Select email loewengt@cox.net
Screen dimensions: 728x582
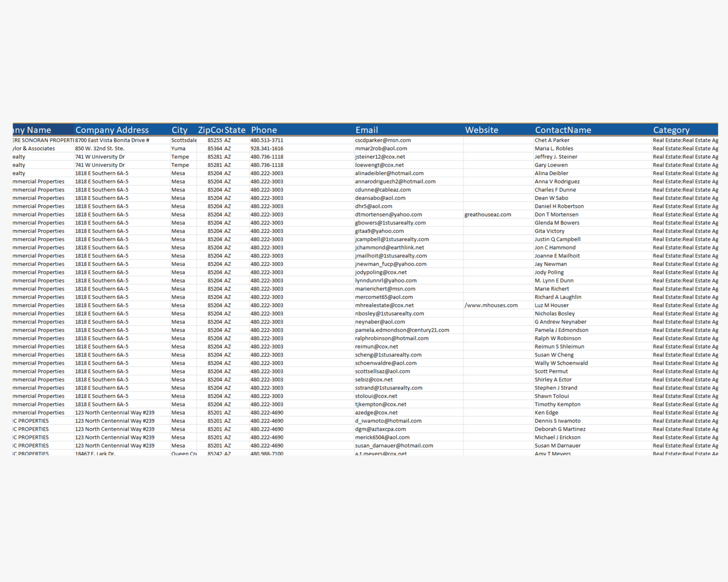380,165
